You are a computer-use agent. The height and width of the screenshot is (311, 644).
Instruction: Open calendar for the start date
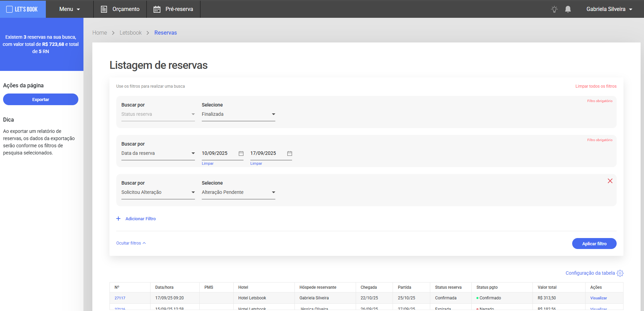pyautogui.click(x=241, y=153)
